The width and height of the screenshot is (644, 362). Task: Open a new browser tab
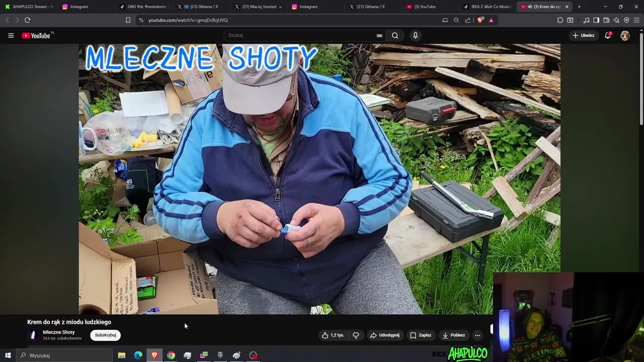[579, 7]
